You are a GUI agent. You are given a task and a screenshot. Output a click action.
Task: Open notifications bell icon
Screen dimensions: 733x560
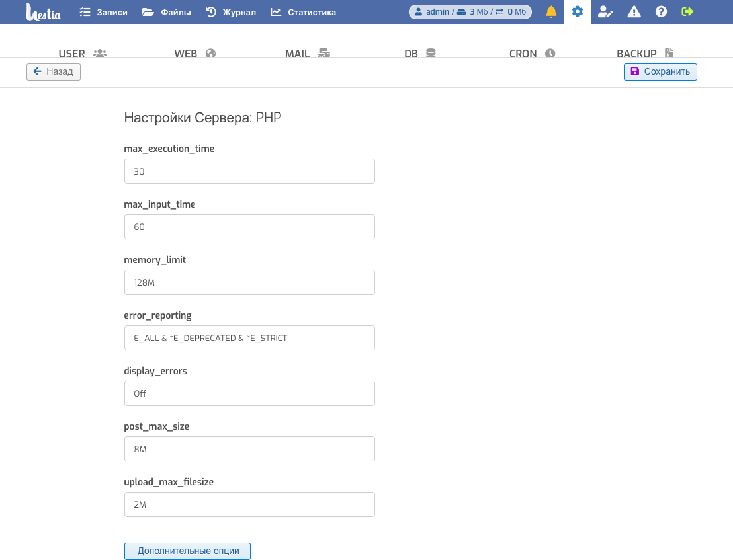tap(551, 12)
